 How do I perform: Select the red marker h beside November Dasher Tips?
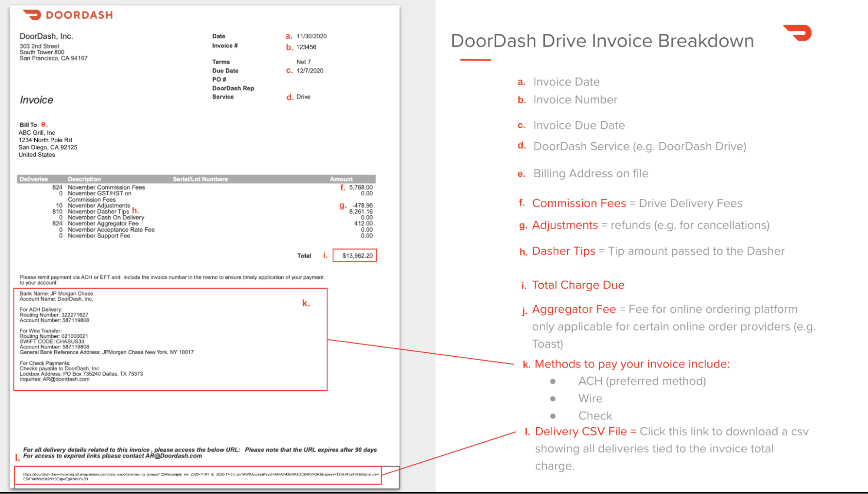coord(136,210)
